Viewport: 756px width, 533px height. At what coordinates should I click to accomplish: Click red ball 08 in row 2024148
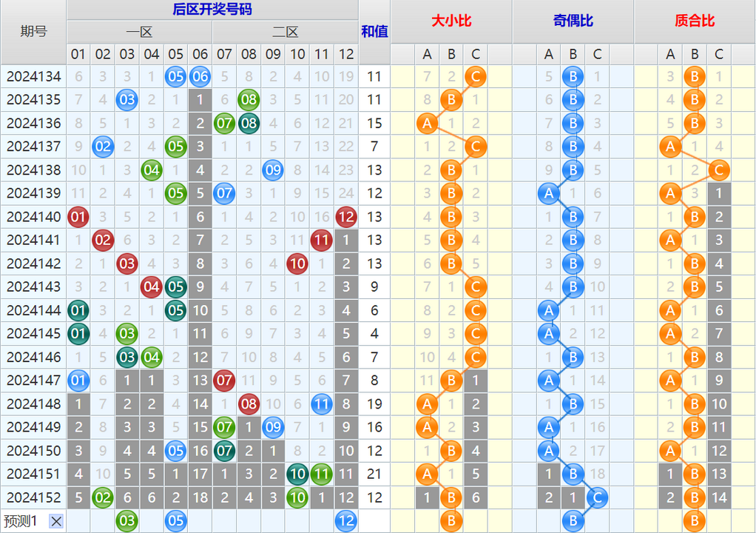(249, 404)
